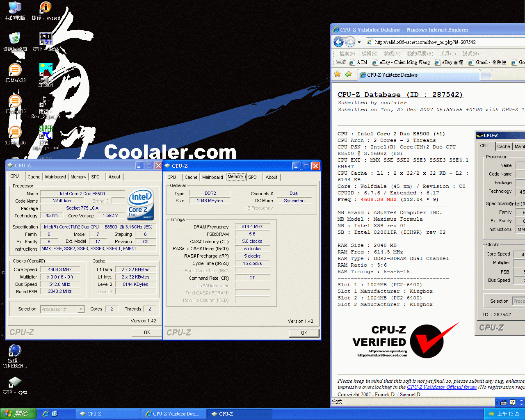Open the 工具(T) menu
The height and width of the screenshot is (420, 525).
coord(447,54)
